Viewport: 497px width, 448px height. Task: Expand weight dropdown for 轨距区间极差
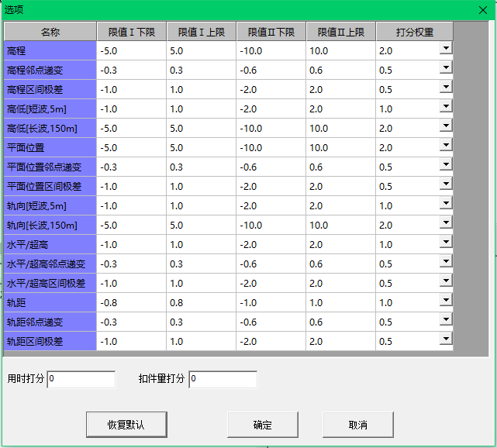446,339
